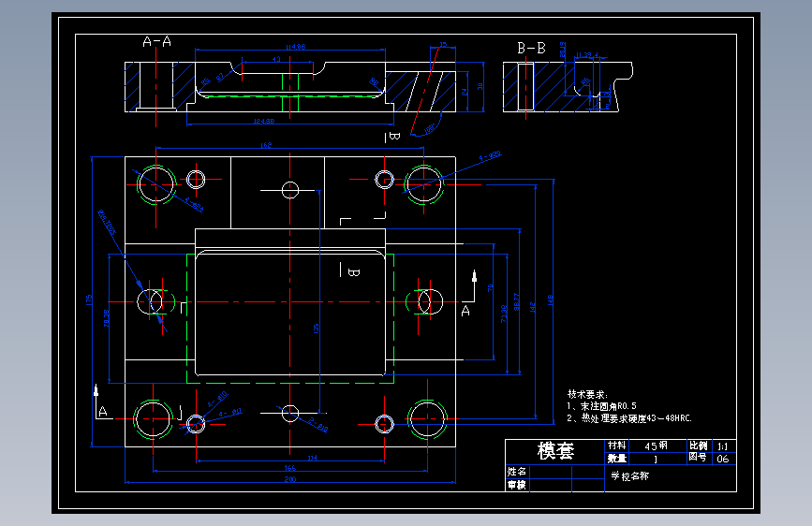812x526 pixels.
Task: Click the 材料 label cell
Action: pos(617,446)
